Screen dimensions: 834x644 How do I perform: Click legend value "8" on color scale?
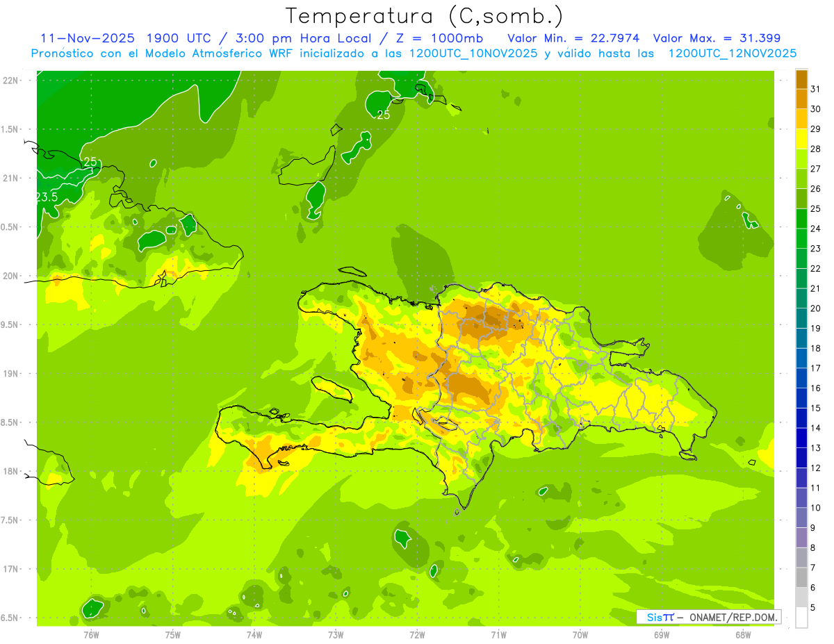813,548
